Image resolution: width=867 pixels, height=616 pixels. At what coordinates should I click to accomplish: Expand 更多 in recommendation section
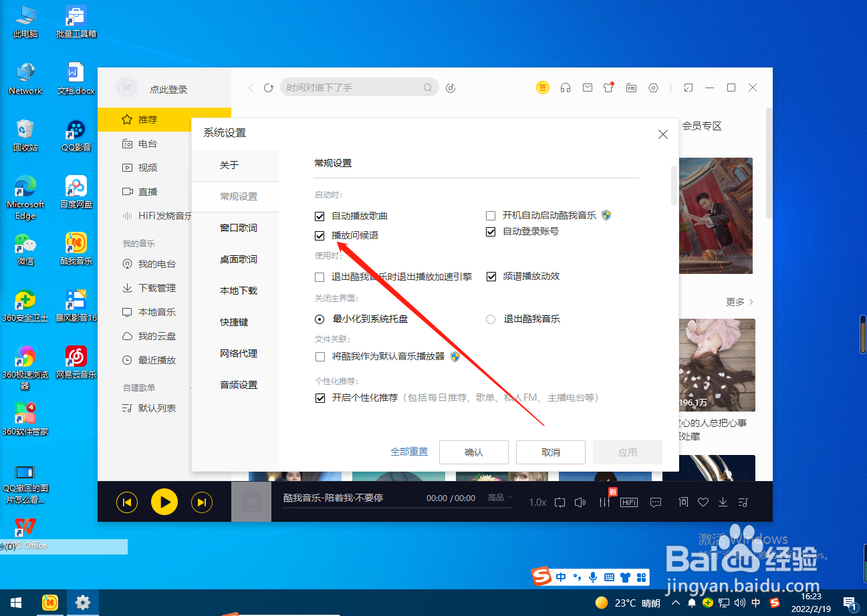point(740,302)
